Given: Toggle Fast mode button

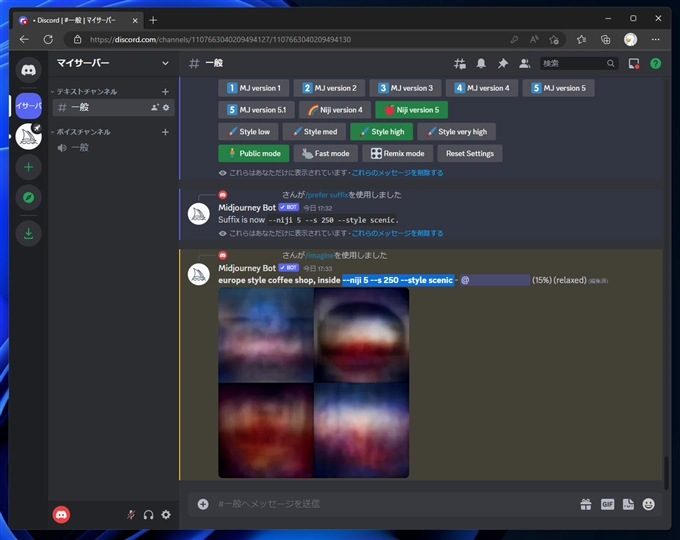Looking at the screenshot, I should tap(326, 154).
